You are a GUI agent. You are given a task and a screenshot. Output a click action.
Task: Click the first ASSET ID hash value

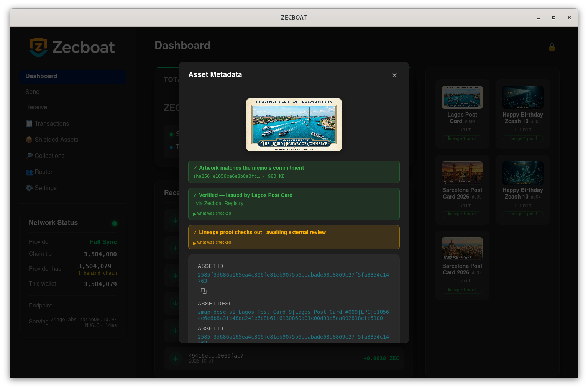(293, 278)
